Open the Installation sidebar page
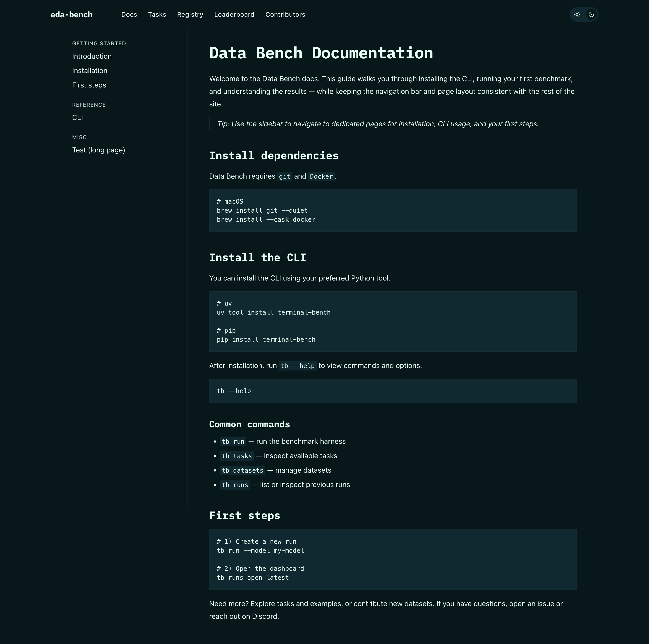649x644 pixels. 89,71
